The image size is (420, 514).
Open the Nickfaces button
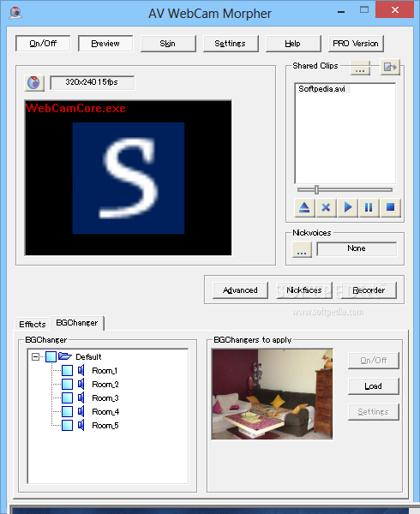(304, 290)
